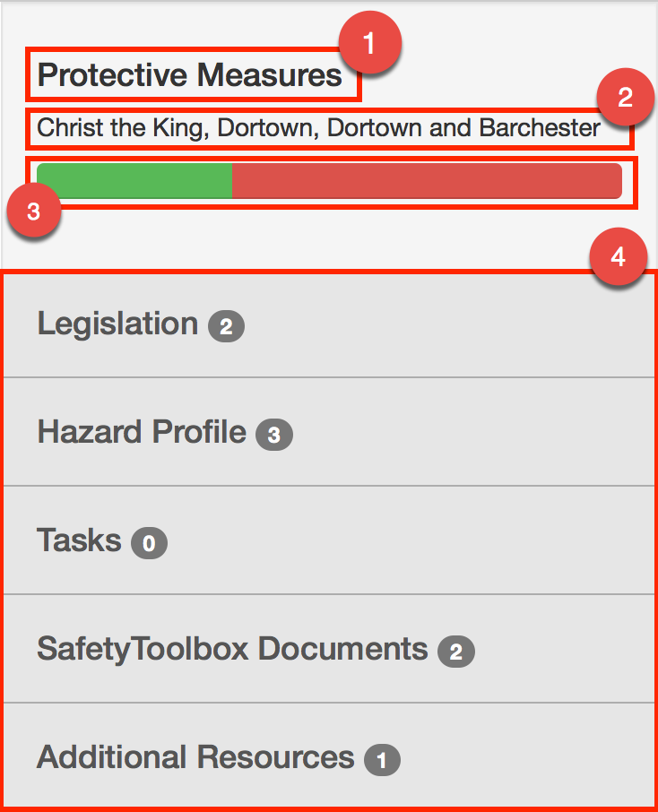Viewport: 658px width, 812px height.
Task: Show the Additional Resources section
Action: [x=195, y=757]
